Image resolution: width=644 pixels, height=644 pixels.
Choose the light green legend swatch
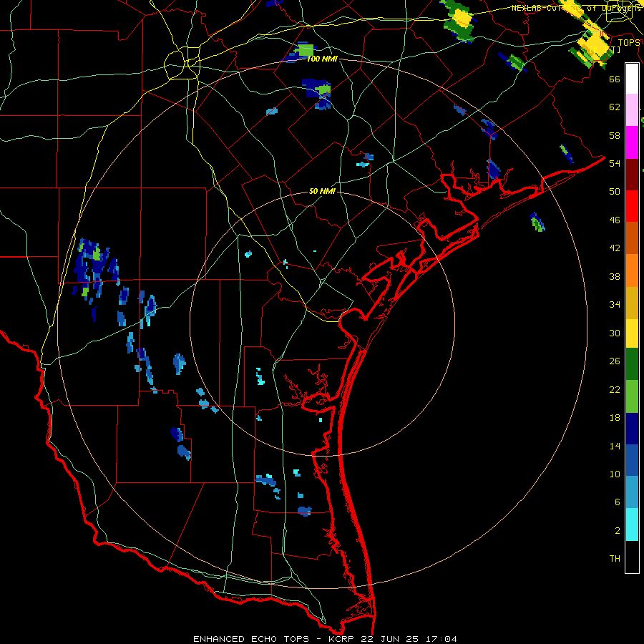[632, 396]
